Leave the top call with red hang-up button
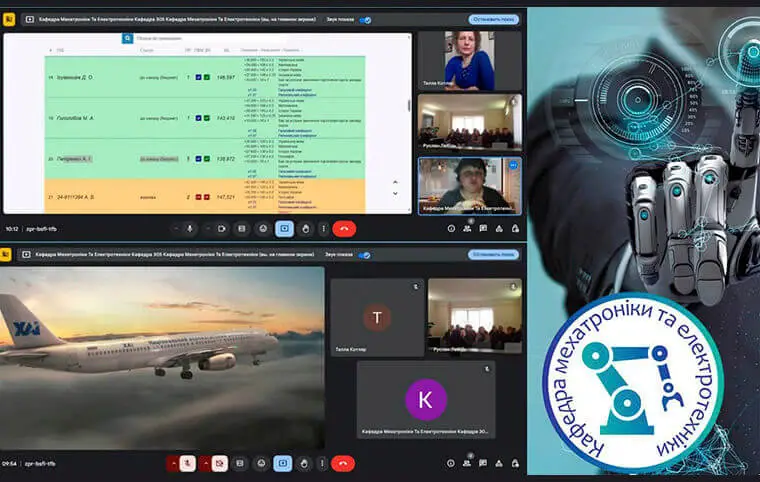The height and width of the screenshot is (482, 760). [x=344, y=228]
